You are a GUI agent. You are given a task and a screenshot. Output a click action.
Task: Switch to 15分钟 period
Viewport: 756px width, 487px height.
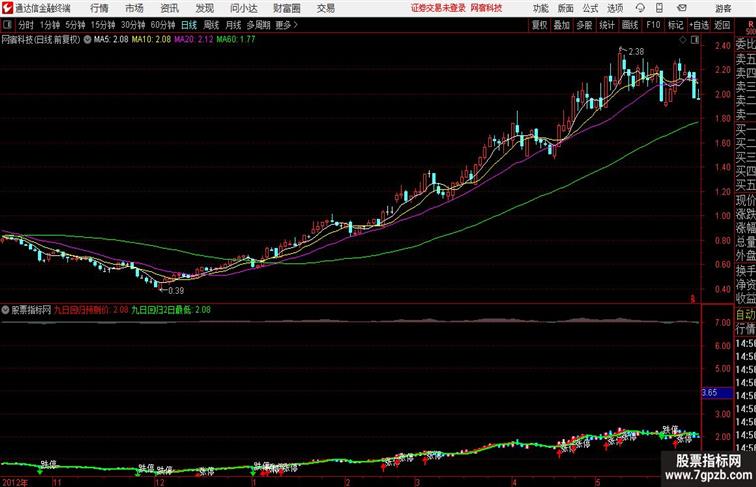click(x=103, y=25)
